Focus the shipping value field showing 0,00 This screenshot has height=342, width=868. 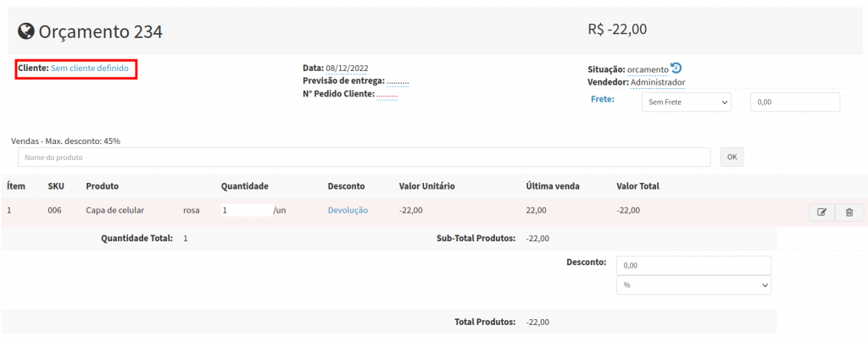(x=794, y=102)
